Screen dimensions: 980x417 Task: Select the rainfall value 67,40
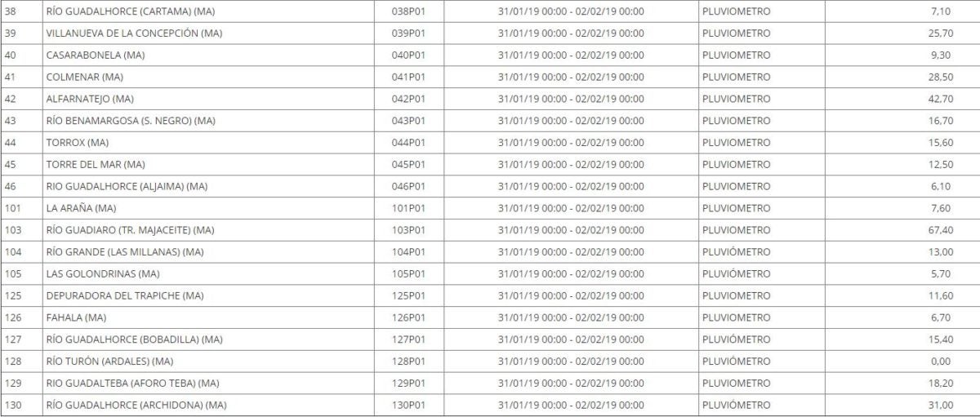[939, 230]
